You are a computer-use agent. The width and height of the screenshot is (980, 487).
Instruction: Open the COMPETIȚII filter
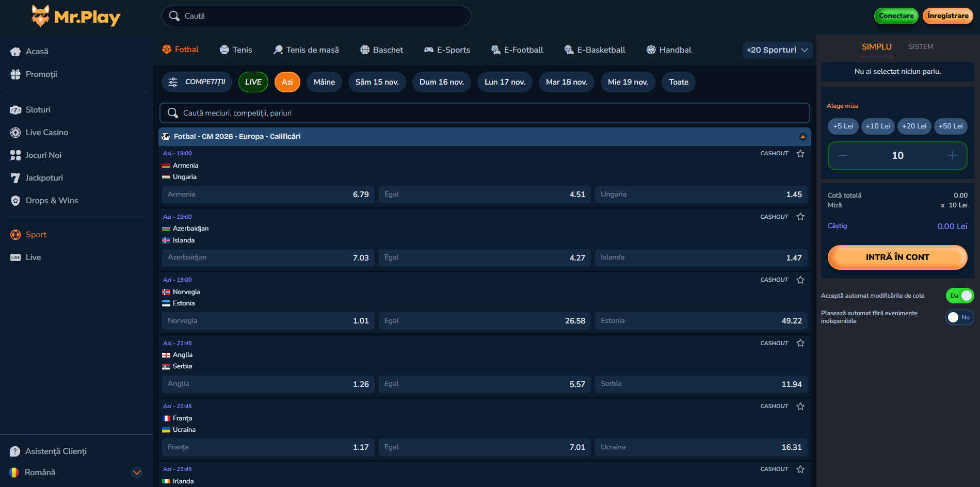pyautogui.click(x=197, y=82)
